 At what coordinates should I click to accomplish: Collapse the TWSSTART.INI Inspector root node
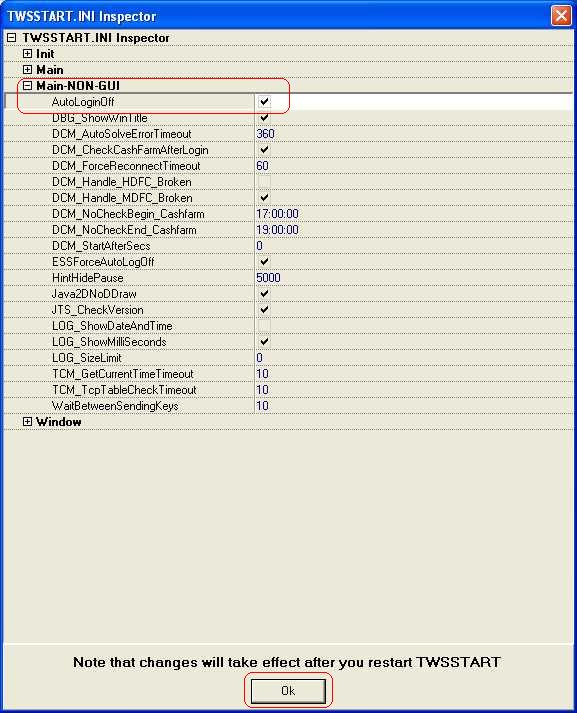(x=11, y=38)
